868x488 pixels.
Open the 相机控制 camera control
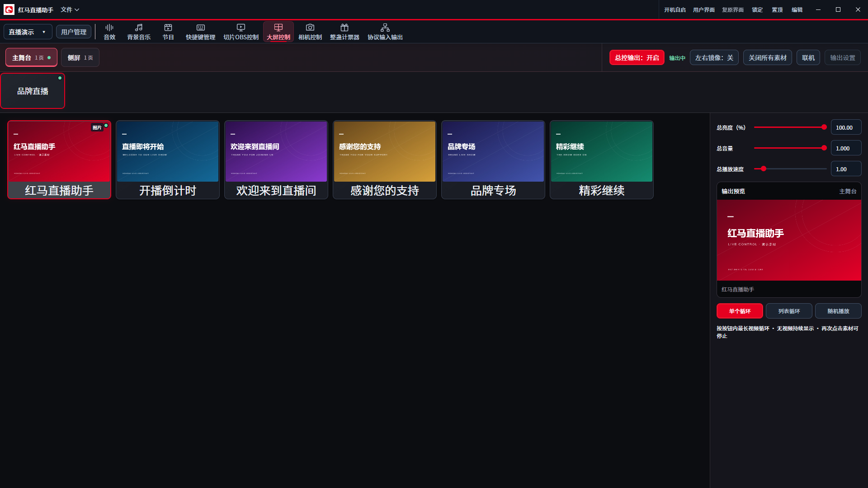310,32
